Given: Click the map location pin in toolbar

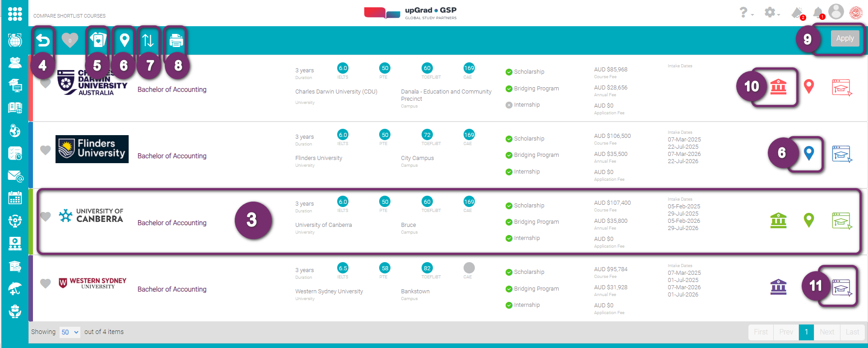Looking at the screenshot, I should pyautogui.click(x=124, y=41).
